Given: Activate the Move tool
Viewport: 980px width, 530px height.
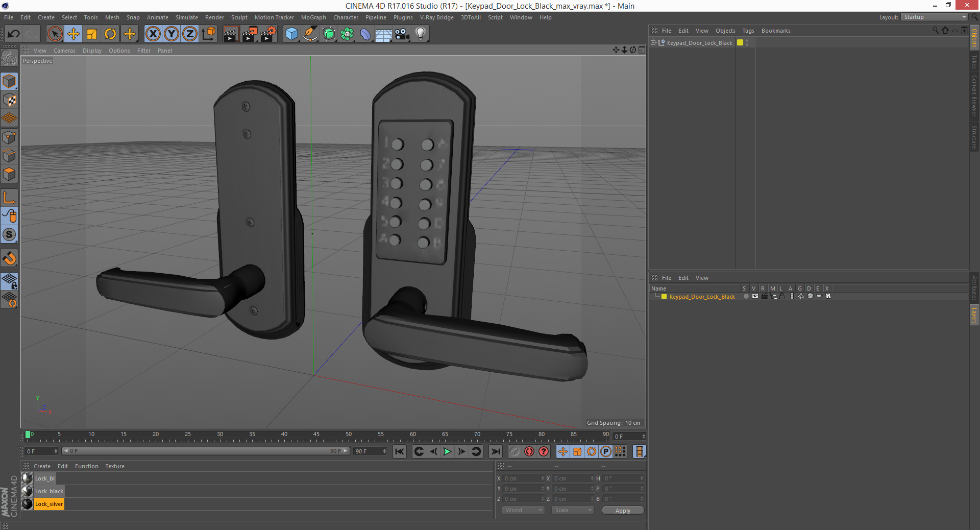Looking at the screenshot, I should 73,34.
